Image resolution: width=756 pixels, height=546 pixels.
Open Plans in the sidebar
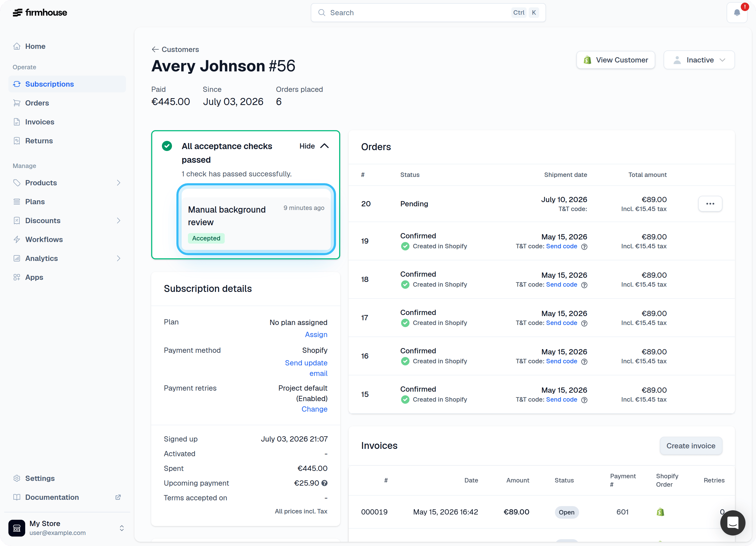(67, 202)
